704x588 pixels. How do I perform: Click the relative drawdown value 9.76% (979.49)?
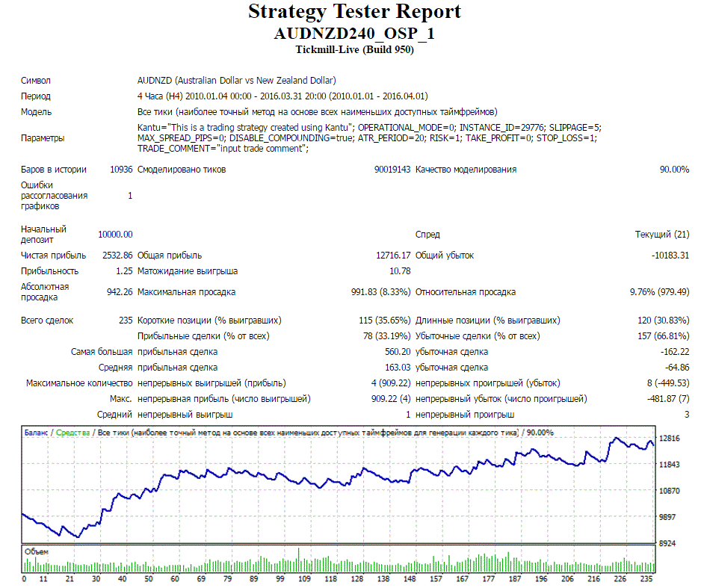(660, 291)
